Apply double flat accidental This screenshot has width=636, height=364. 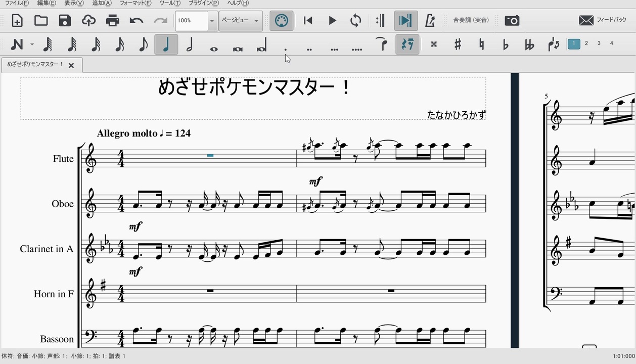529,44
